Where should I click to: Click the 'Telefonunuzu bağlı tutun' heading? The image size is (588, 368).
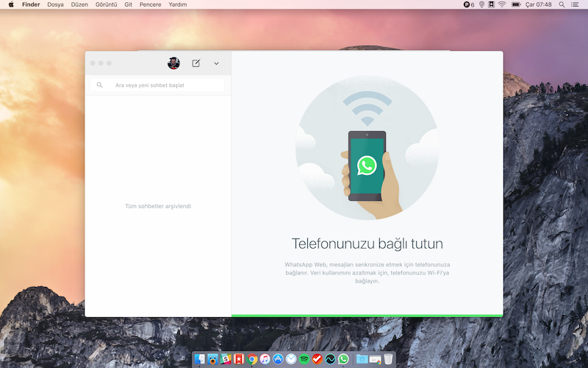[x=367, y=244]
